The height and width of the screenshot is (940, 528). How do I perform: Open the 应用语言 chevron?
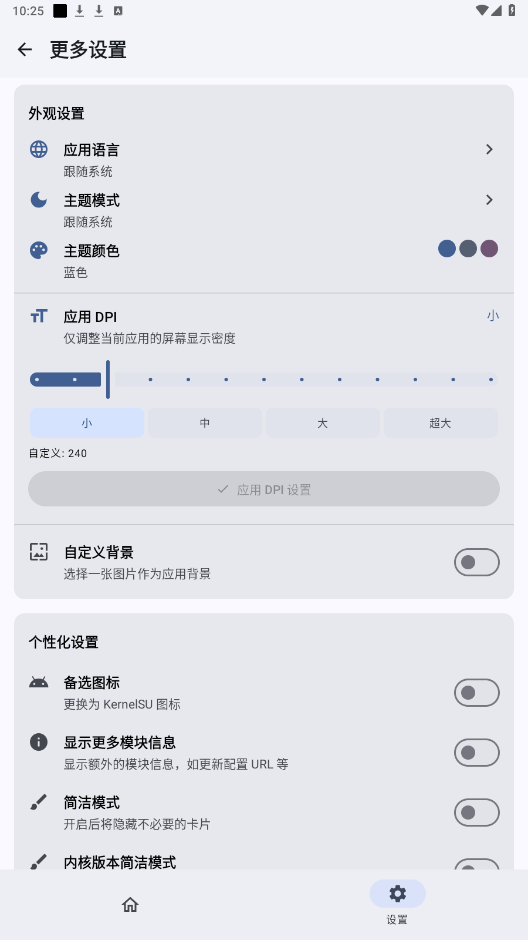click(489, 149)
